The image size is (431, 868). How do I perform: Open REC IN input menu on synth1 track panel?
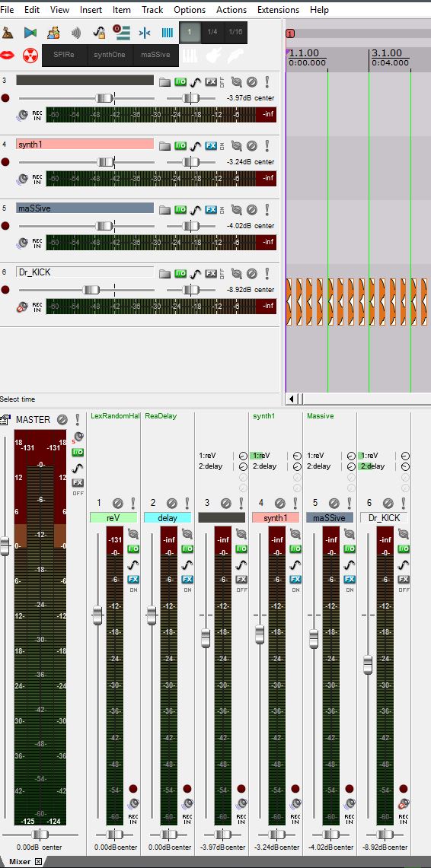pos(37,180)
